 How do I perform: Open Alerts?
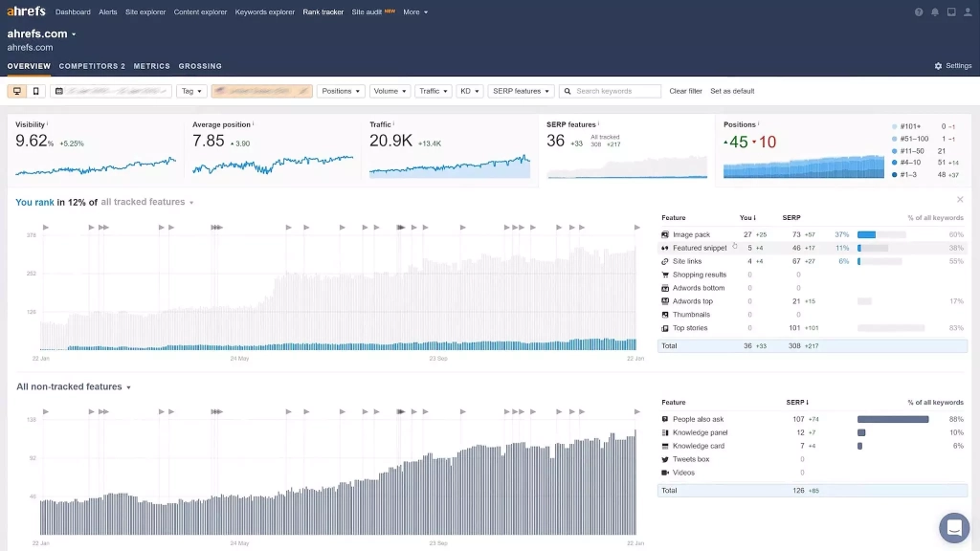107,11
